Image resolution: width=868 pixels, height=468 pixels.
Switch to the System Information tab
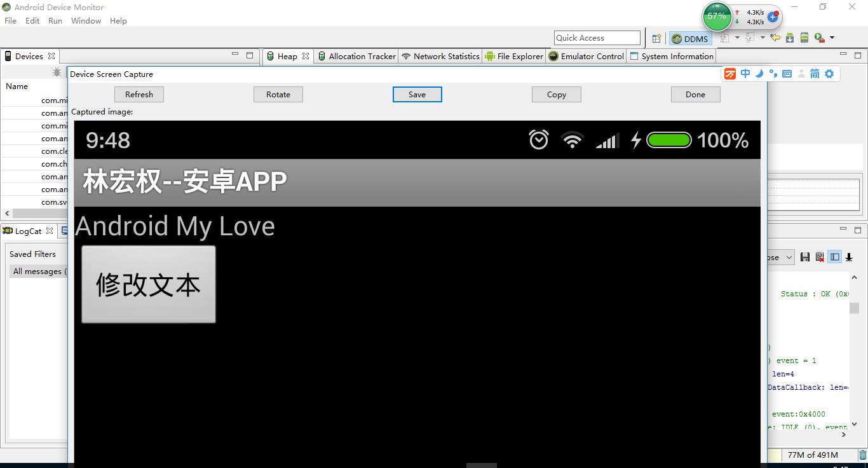pyautogui.click(x=672, y=56)
